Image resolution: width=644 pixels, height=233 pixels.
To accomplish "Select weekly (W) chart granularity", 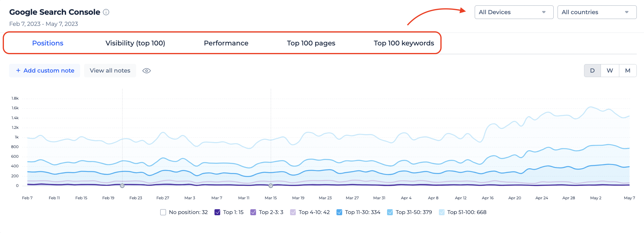I will coord(610,70).
